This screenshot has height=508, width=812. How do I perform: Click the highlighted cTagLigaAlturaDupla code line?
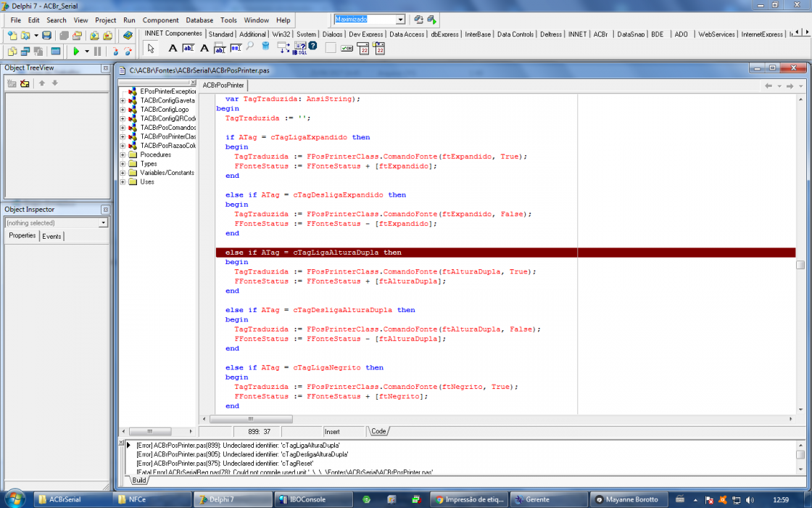(x=505, y=253)
